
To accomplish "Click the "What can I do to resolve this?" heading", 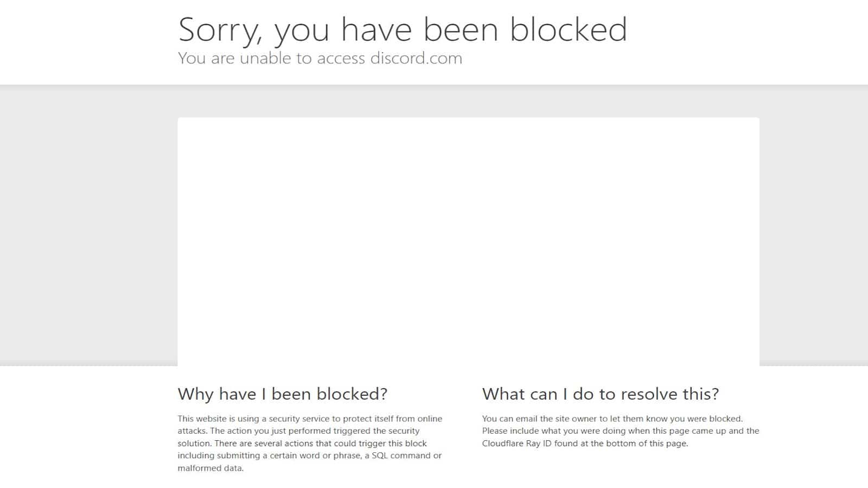I will click(x=601, y=394).
